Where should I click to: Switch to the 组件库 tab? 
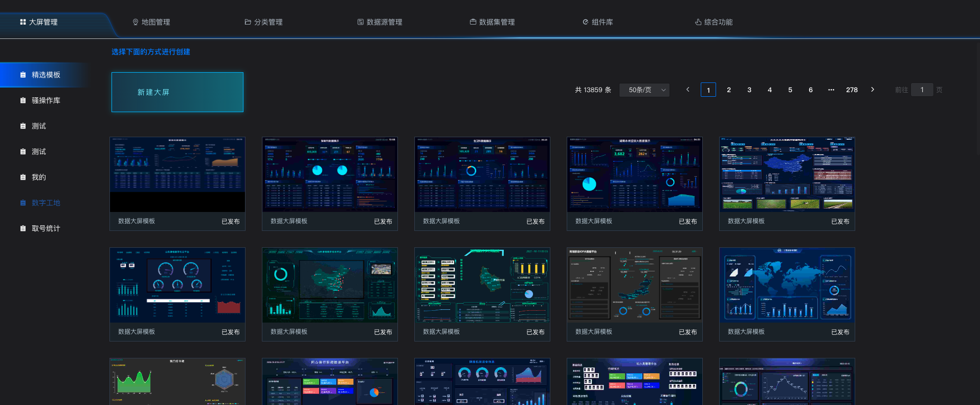[x=597, y=22]
